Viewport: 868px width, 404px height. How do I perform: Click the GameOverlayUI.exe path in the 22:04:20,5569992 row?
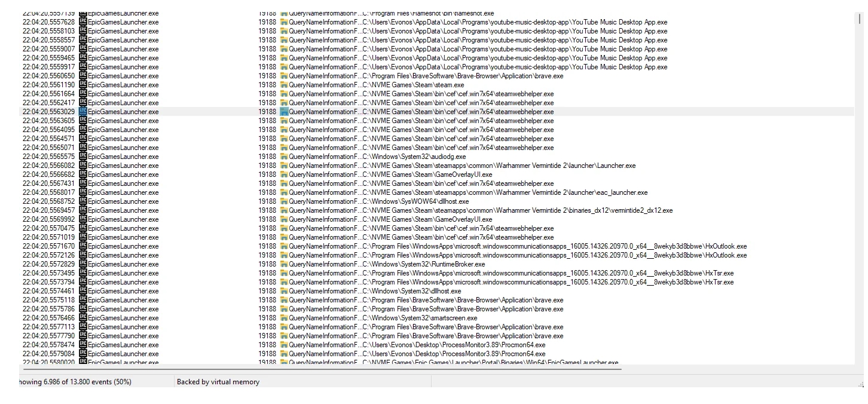point(427,219)
